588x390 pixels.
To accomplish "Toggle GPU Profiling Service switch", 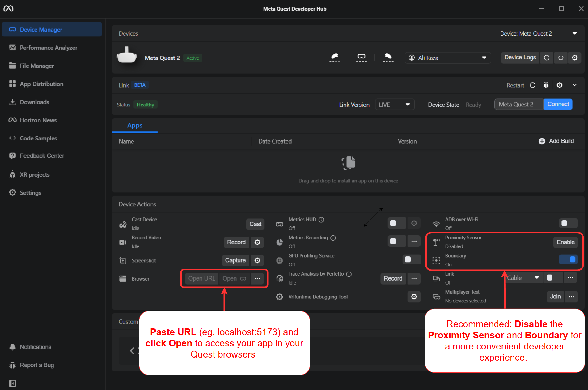I will pyautogui.click(x=411, y=259).
